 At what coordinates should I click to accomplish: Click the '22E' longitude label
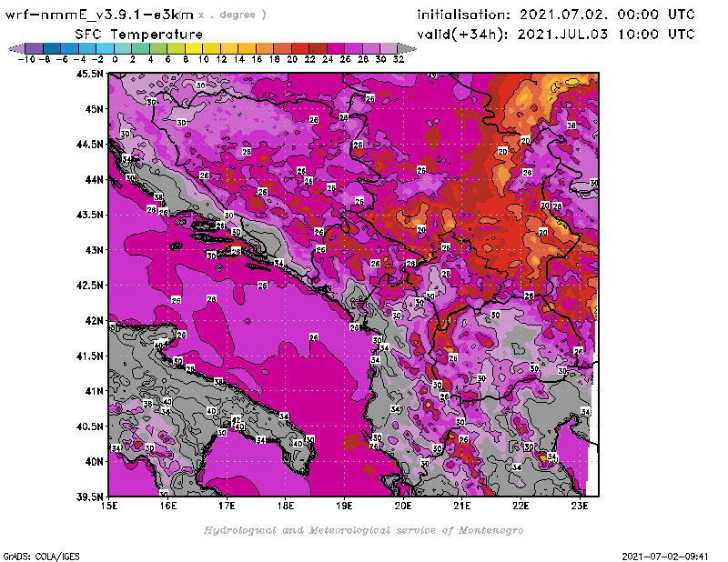[x=521, y=506]
